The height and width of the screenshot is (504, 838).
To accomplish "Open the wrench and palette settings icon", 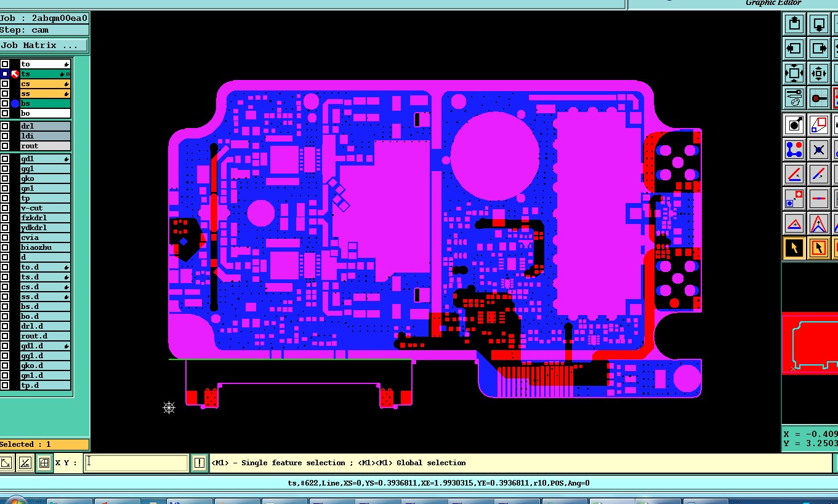I will 794,97.
